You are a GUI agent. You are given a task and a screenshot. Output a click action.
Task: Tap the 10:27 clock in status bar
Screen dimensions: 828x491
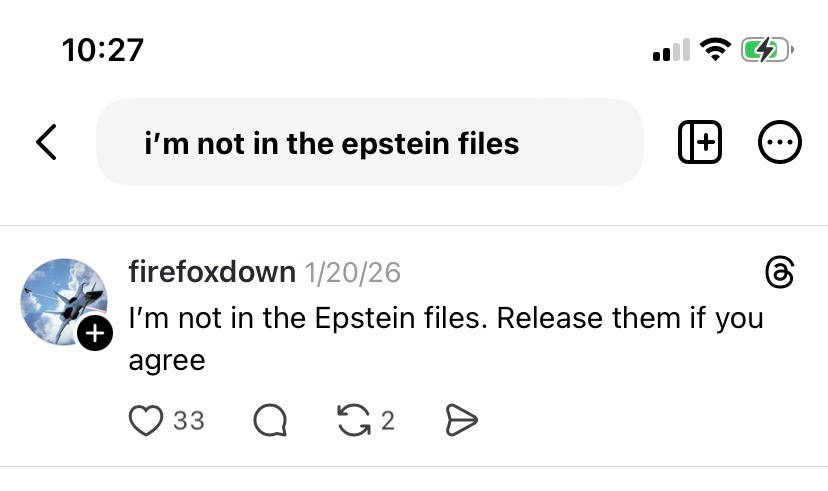[x=103, y=49]
